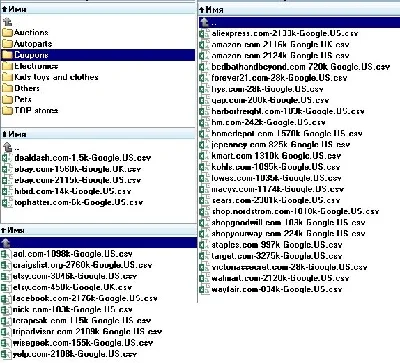Viewport: 400px width, 363px height.
Task: Click the kmart.com csv file icon
Action: click(x=203, y=156)
